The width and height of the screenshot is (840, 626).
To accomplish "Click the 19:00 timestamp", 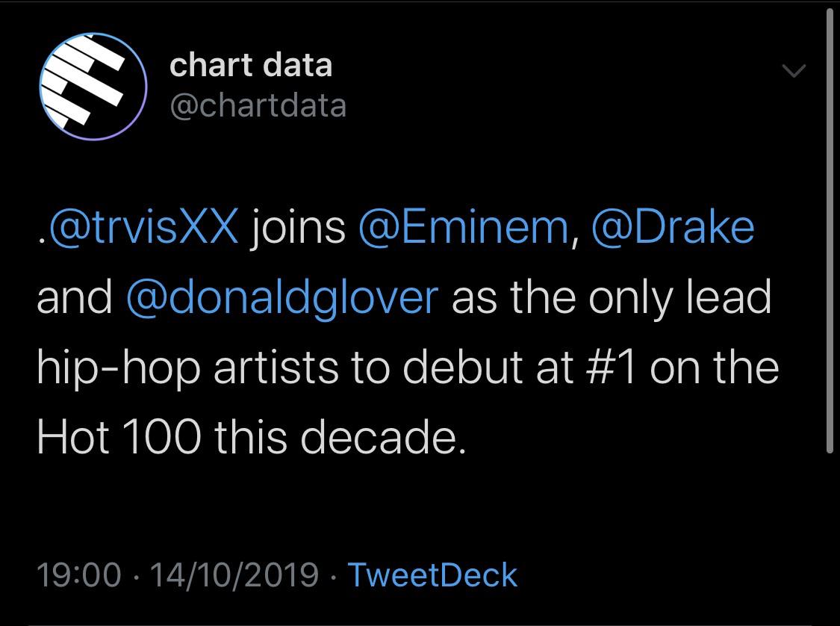I will click(78, 575).
